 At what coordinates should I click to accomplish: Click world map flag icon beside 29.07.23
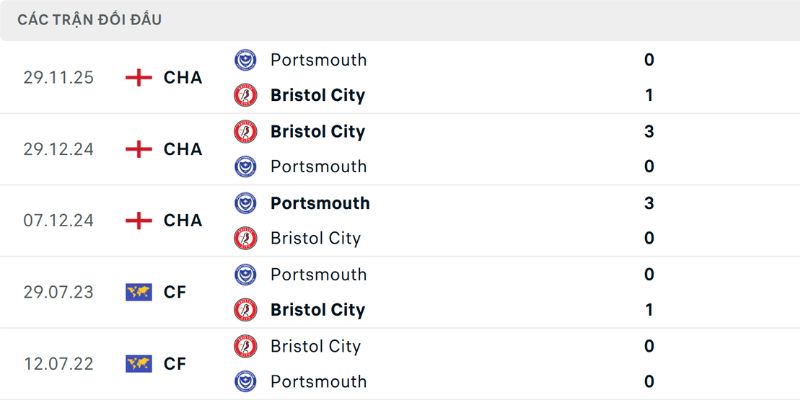click(139, 292)
